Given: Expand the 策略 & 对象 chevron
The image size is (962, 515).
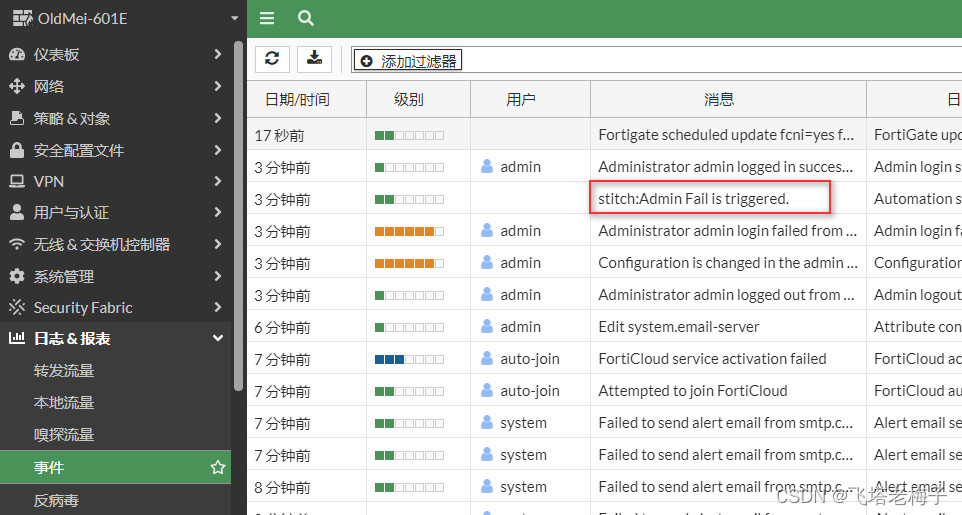Looking at the screenshot, I should point(218,118).
